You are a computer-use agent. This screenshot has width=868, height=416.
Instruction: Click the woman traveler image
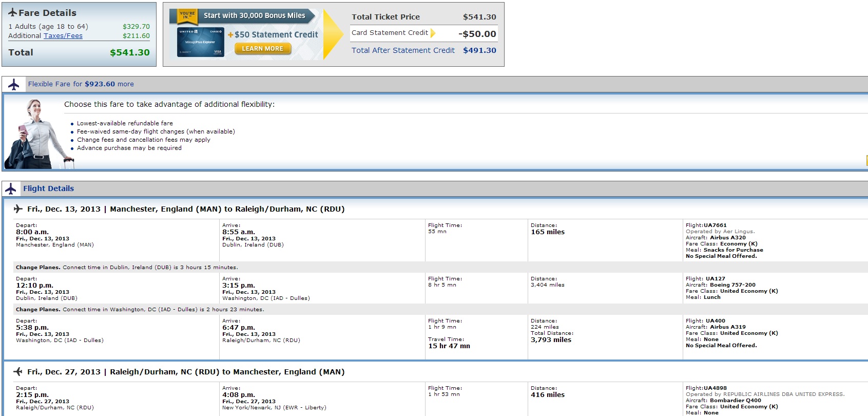point(38,134)
